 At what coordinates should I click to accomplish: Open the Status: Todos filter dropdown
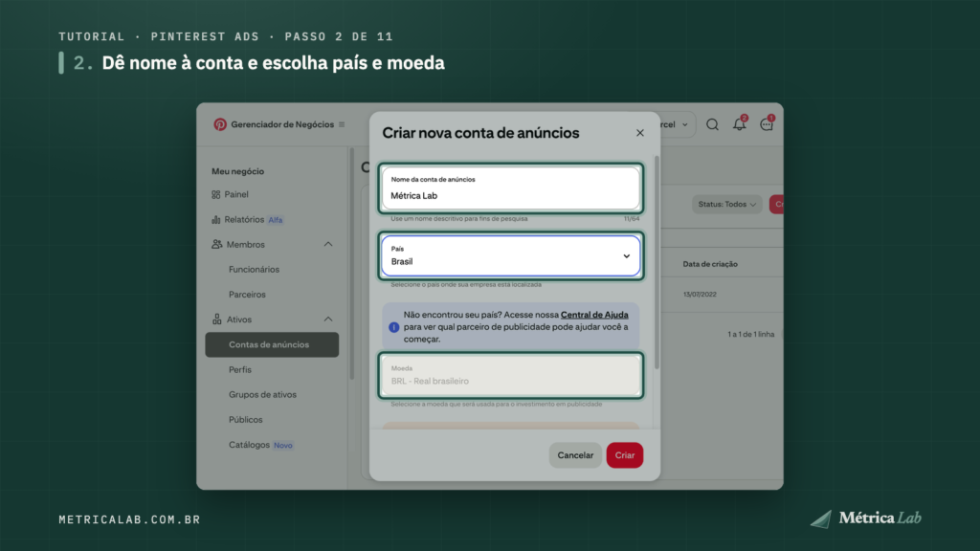click(x=727, y=205)
